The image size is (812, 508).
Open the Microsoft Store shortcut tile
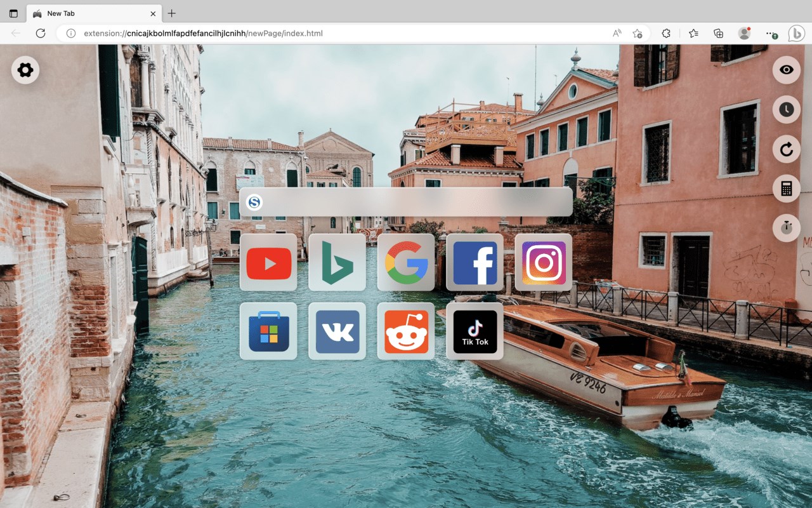pyautogui.click(x=268, y=331)
